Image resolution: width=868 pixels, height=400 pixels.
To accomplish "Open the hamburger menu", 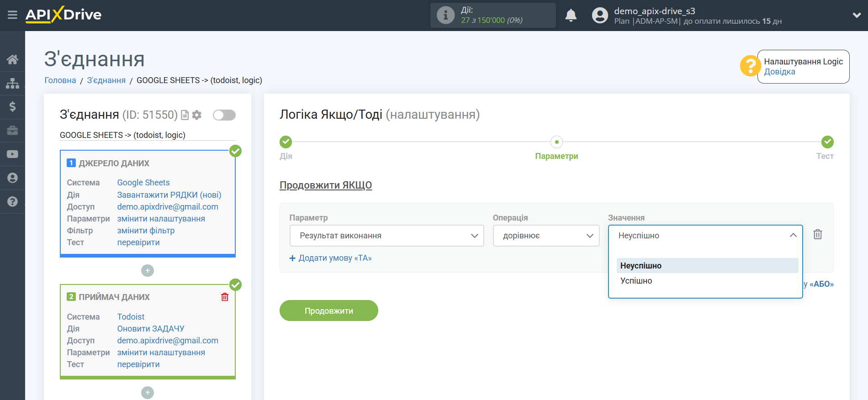I will 12,15.
